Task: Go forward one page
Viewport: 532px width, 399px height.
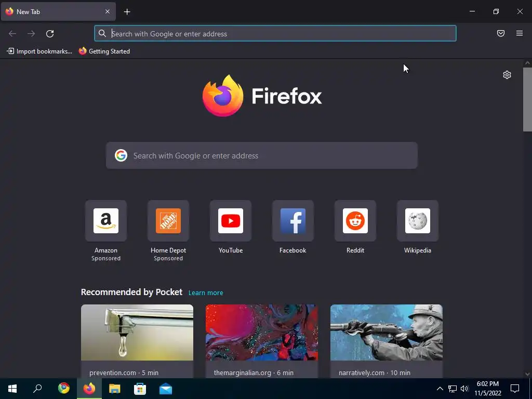Action: click(x=31, y=34)
